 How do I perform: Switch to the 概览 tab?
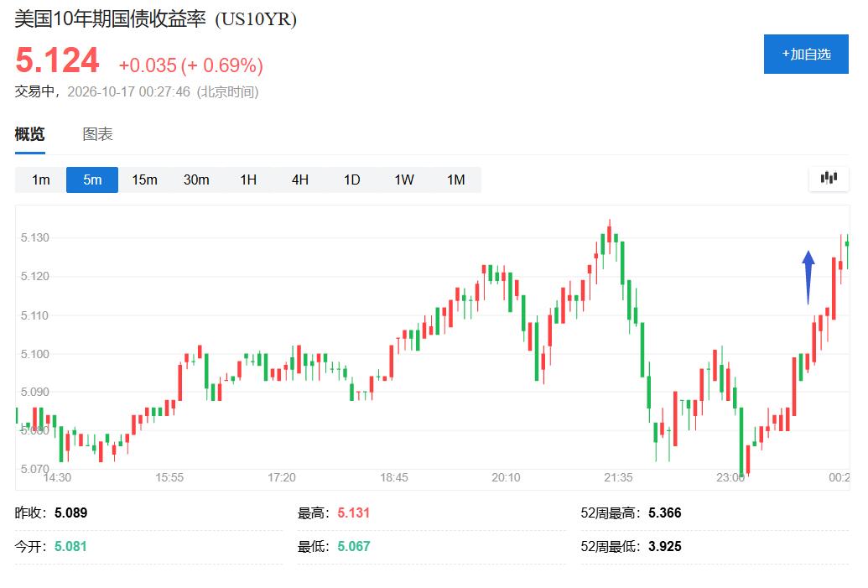30,134
